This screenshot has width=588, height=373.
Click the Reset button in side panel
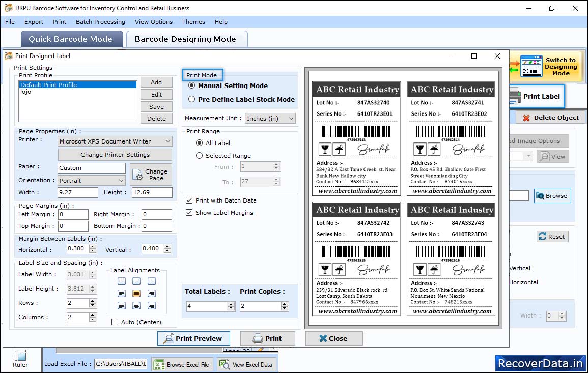point(552,237)
